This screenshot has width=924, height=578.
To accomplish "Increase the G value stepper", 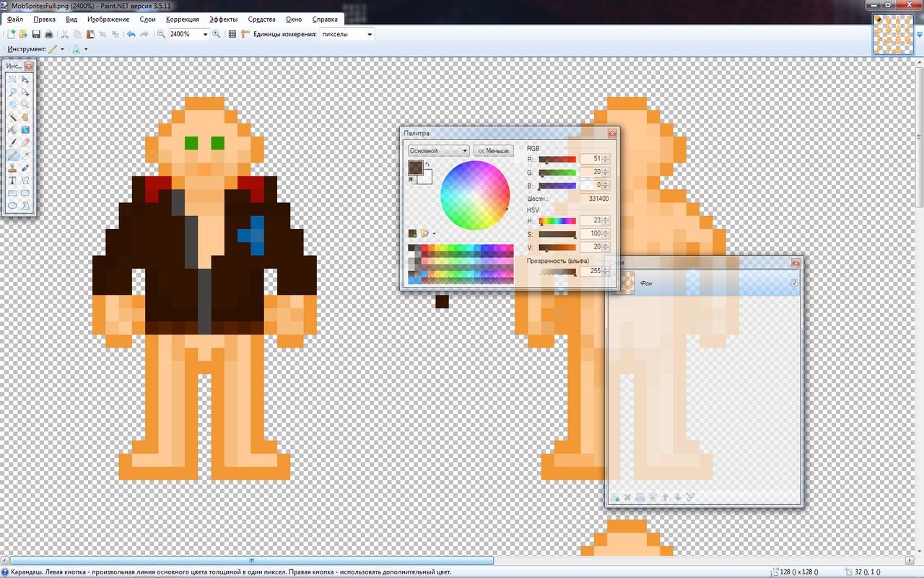I will (606, 170).
